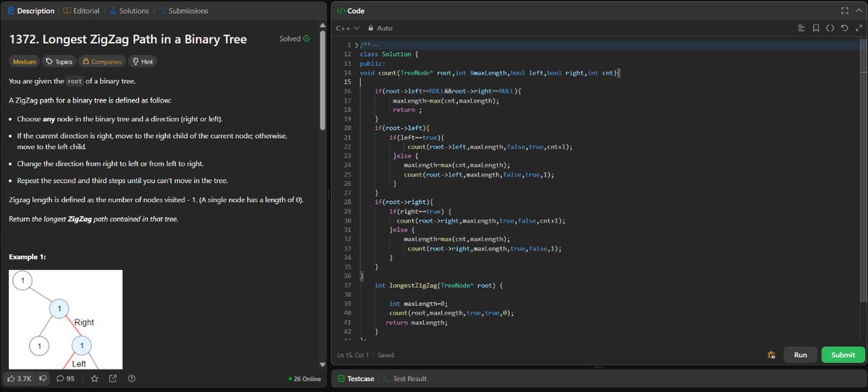Image resolution: width=868 pixels, height=392 pixels.
Task: Click the Auto mode label
Action: pyautogui.click(x=385, y=28)
